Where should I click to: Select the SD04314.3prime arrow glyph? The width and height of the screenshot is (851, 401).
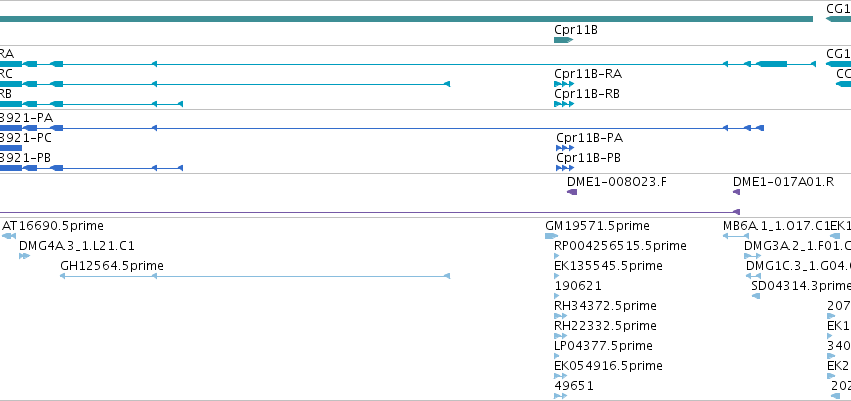tap(756, 296)
